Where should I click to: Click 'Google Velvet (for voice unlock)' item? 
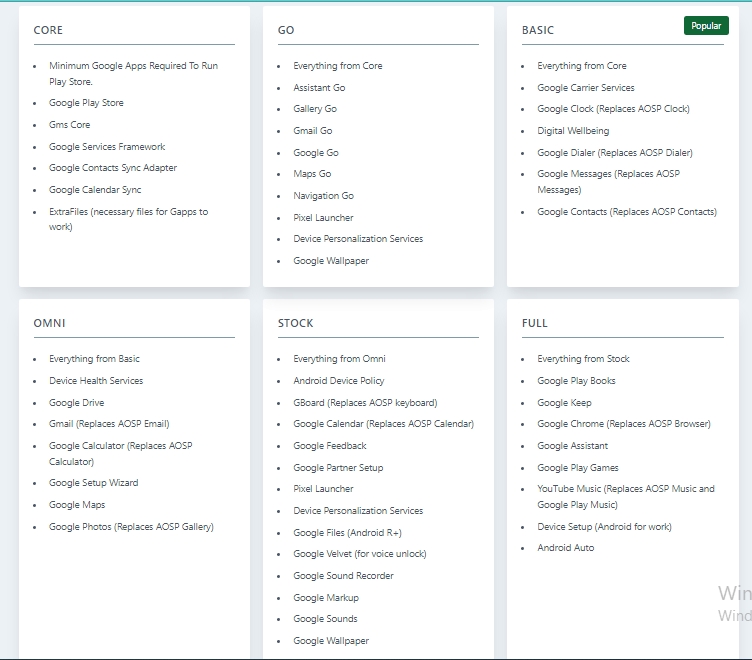(360, 554)
